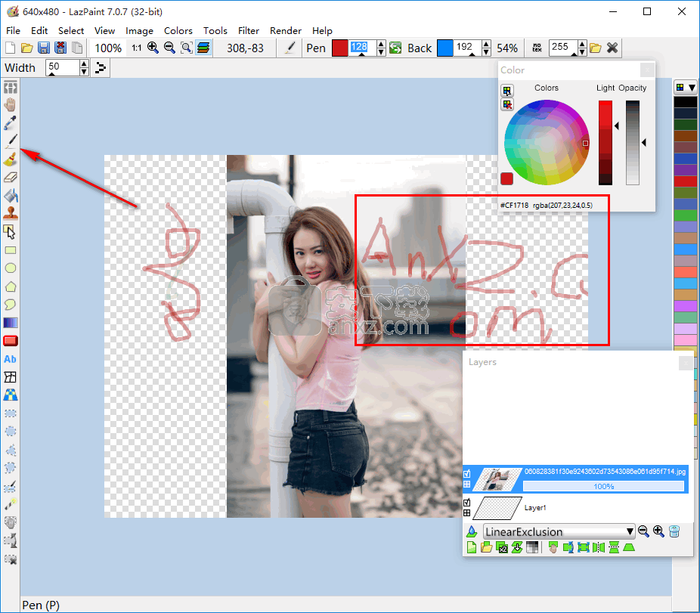The width and height of the screenshot is (700, 613).
Task: Select the black swatch in palette
Action: click(686, 102)
